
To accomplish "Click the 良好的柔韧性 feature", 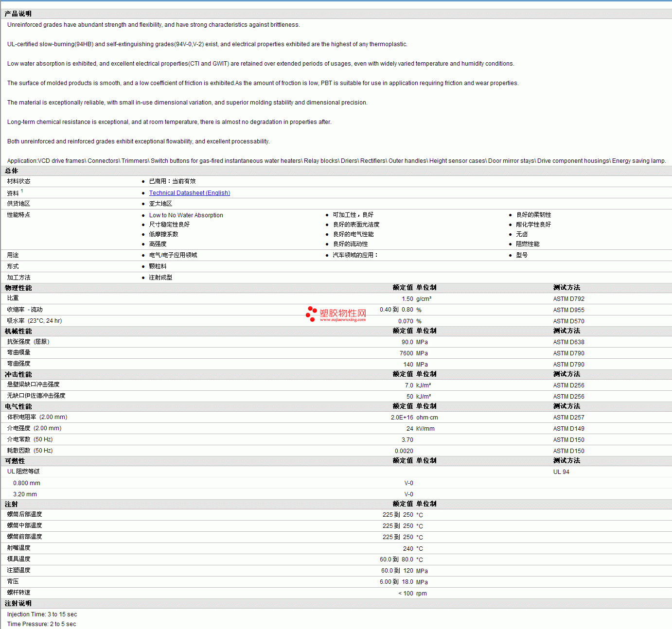I will [534, 215].
